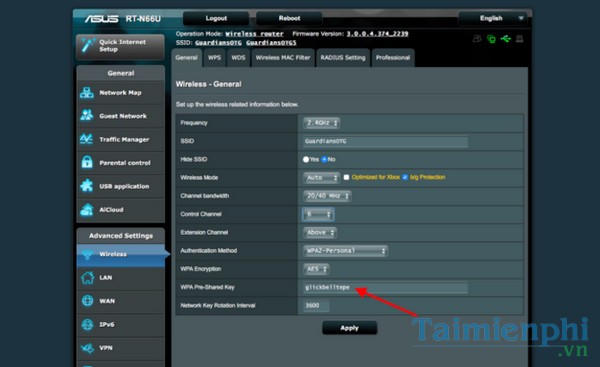Toggle b/g Protection checkbox

coord(405,177)
